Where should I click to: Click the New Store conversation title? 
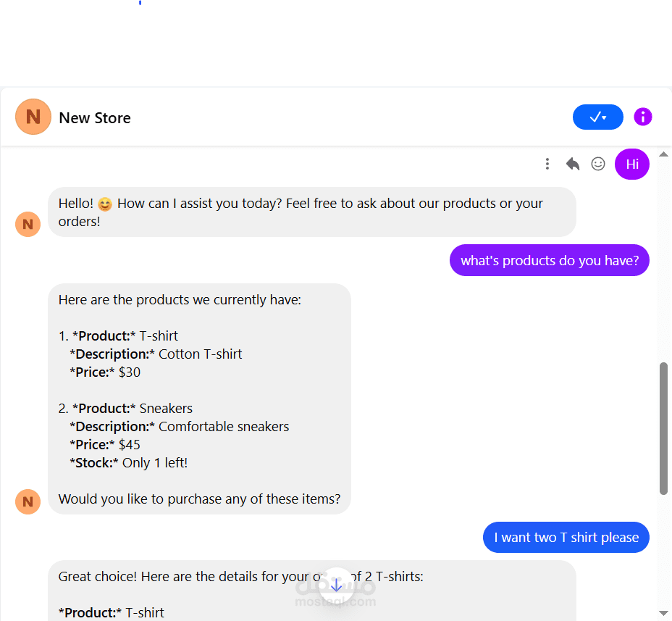(95, 118)
